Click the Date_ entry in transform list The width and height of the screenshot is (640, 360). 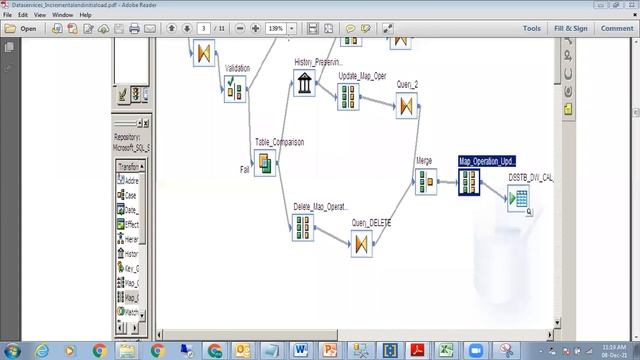coord(128,210)
